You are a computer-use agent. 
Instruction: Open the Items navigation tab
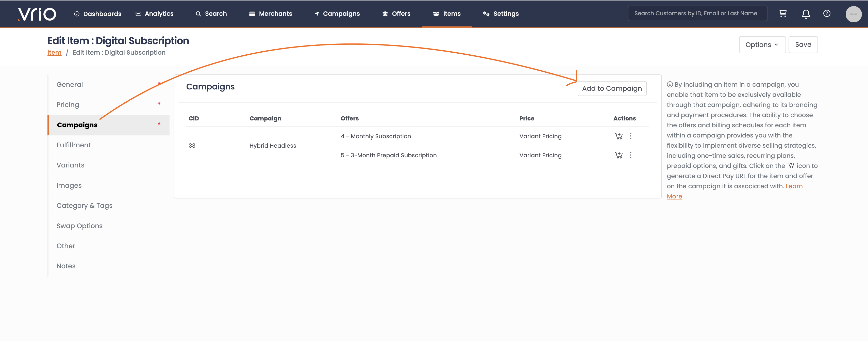pos(447,14)
